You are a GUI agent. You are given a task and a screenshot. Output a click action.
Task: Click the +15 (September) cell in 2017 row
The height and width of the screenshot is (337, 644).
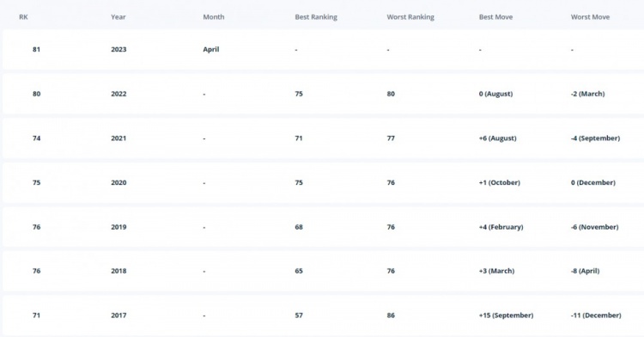tap(506, 316)
